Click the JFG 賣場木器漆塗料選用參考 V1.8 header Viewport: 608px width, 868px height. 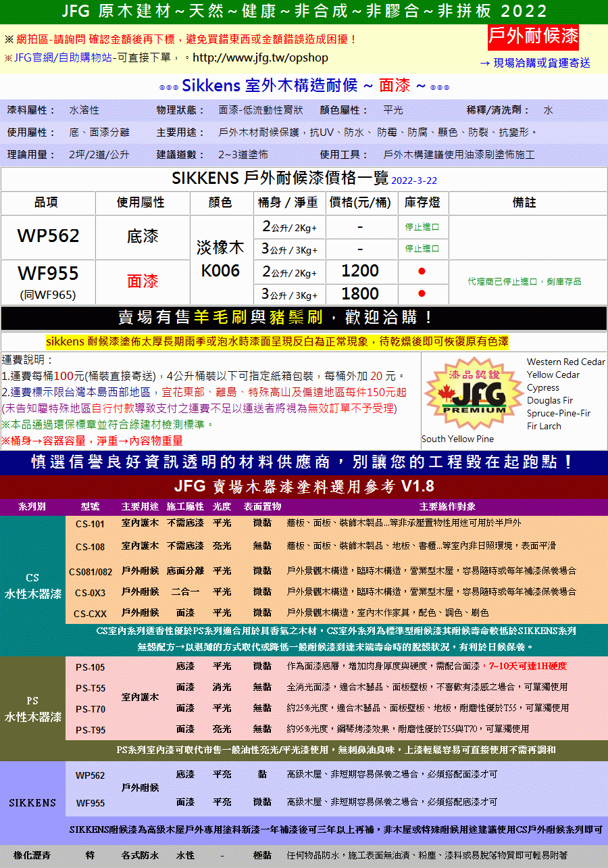[304, 487]
